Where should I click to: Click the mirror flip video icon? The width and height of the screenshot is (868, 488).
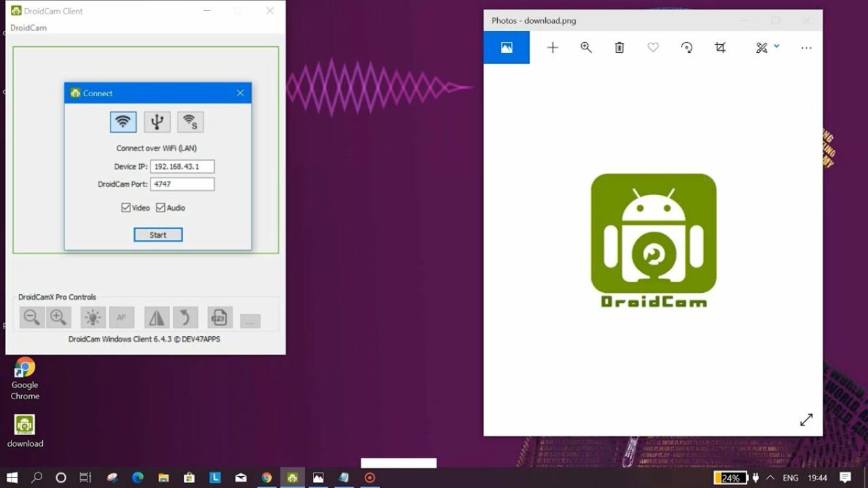click(157, 317)
